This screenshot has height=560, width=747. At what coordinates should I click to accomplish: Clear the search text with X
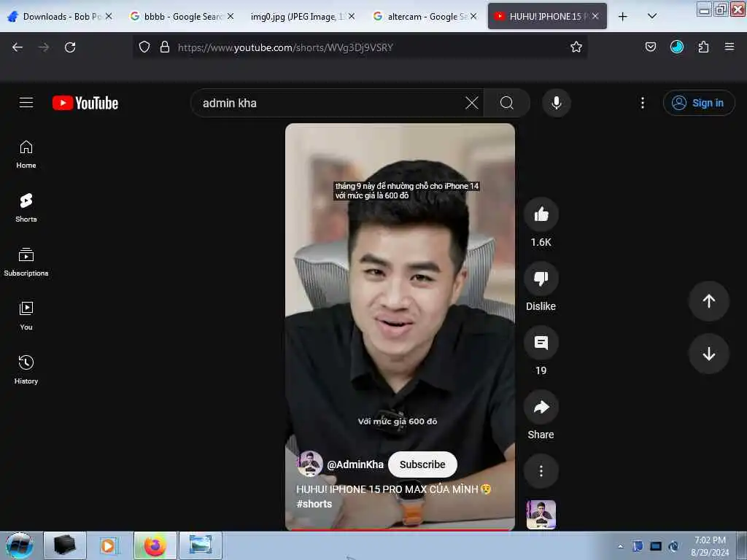[x=472, y=103]
